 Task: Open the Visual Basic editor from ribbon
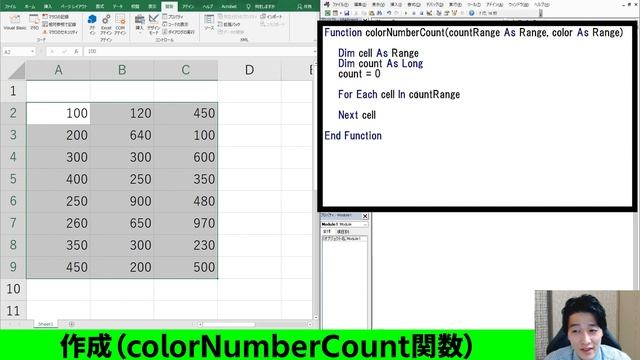click(x=15, y=22)
